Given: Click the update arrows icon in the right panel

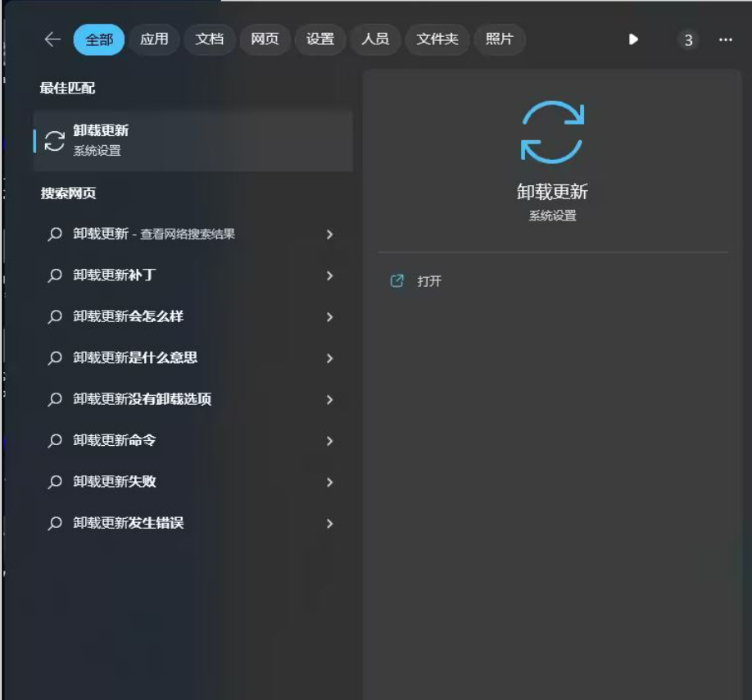Looking at the screenshot, I should [x=551, y=131].
